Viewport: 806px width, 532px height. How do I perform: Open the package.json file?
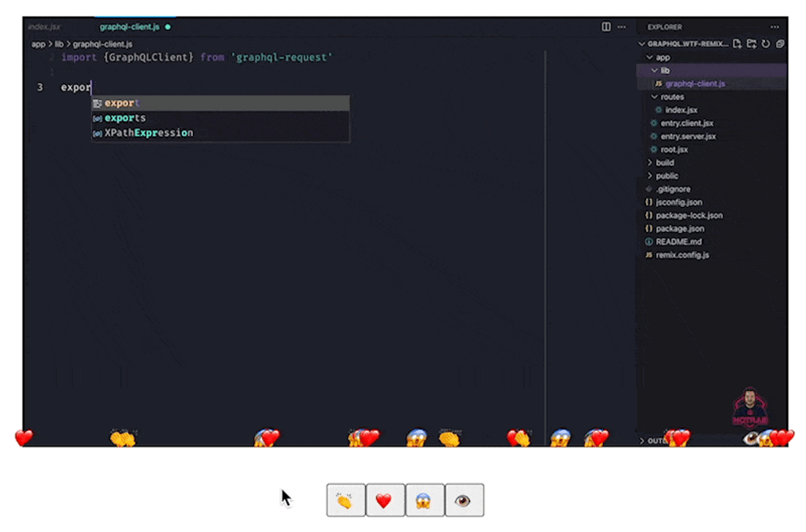tap(711, 229)
